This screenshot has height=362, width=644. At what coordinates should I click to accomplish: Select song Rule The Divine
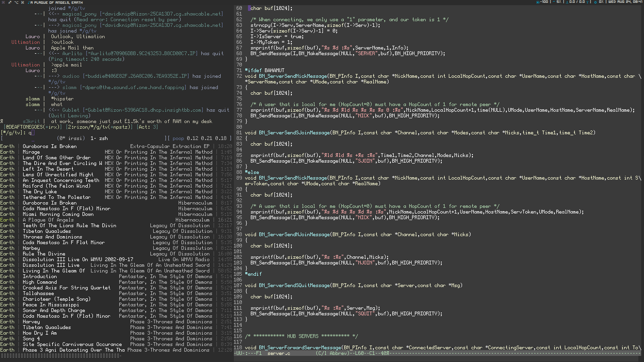116,254
